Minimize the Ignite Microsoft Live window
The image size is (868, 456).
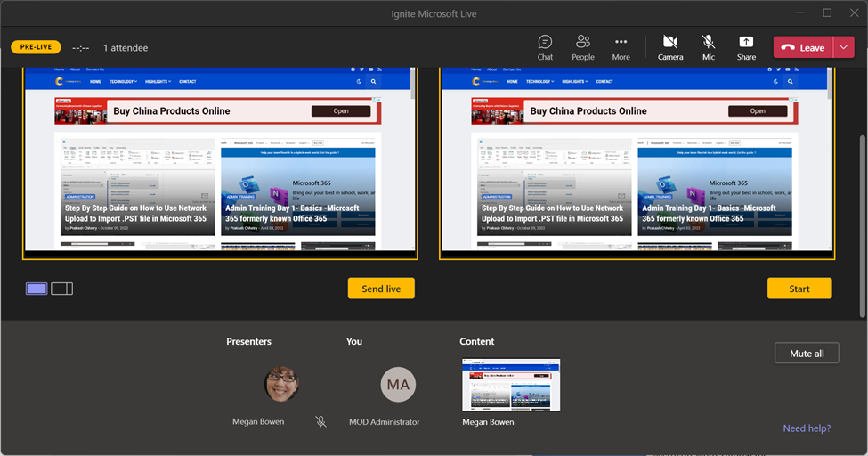pyautogui.click(x=800, y=12)
